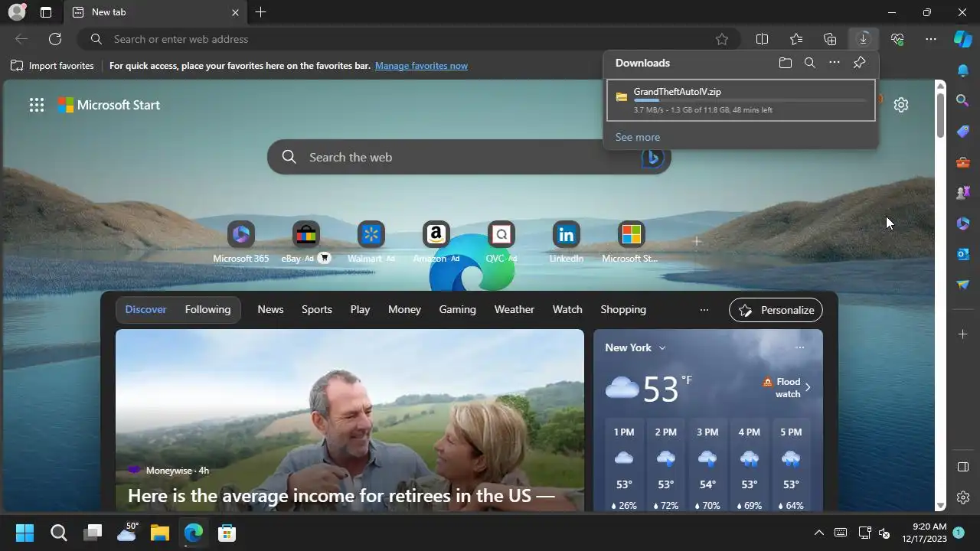Viewport: 980px width, 551px height.
Task: Click the Personalize button
Action: (776, 310)
